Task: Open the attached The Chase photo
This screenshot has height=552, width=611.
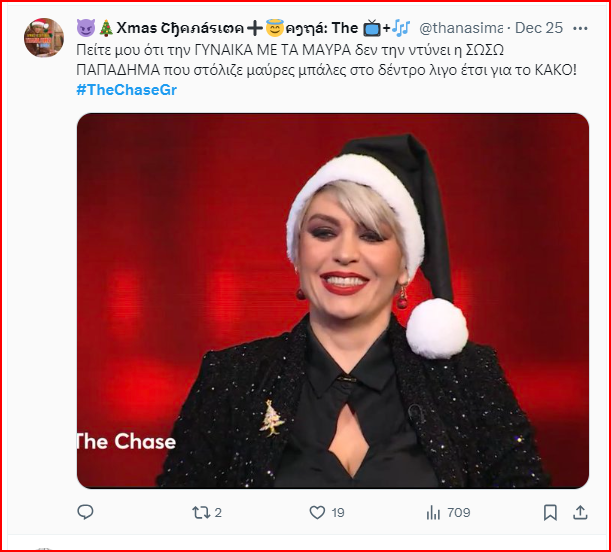Action: click(333, 300)
